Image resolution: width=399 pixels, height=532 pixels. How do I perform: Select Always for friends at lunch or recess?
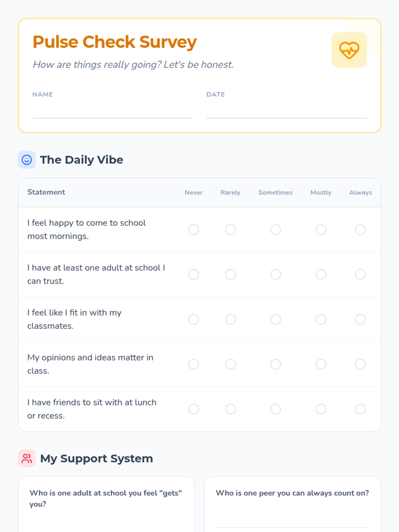coord(360,409)
